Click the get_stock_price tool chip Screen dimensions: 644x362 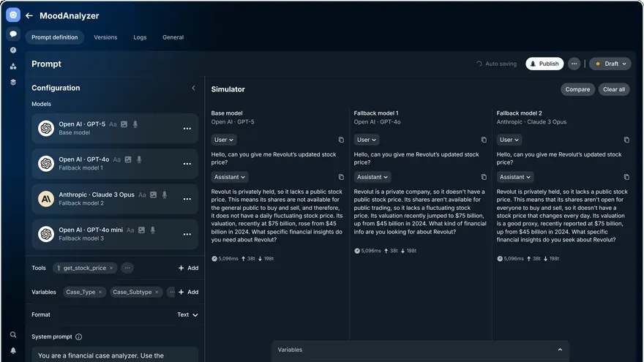point(85,268)
